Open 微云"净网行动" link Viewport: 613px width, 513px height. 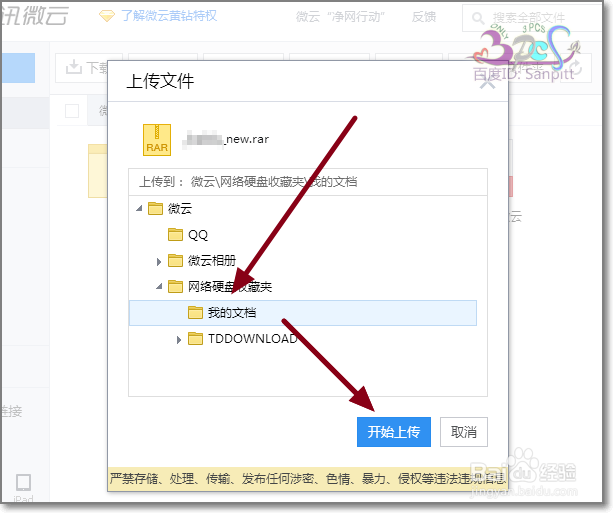(340, 16)
